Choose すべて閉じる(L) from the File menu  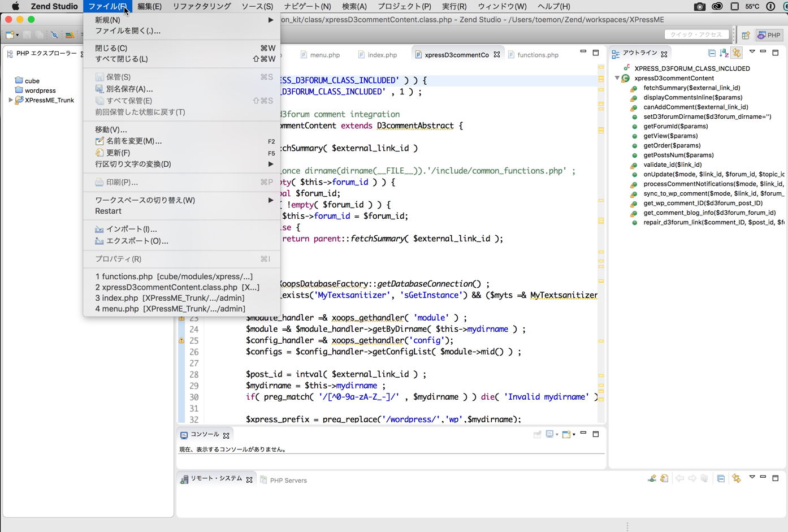(182, 59)
